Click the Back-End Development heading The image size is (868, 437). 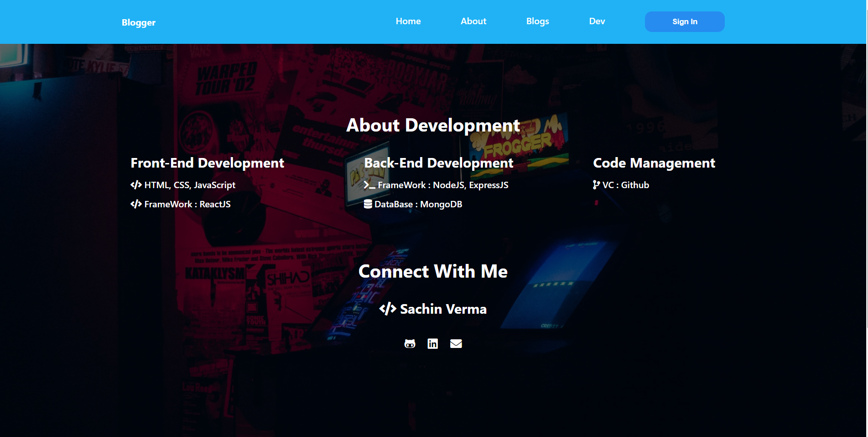click(439, 163)
